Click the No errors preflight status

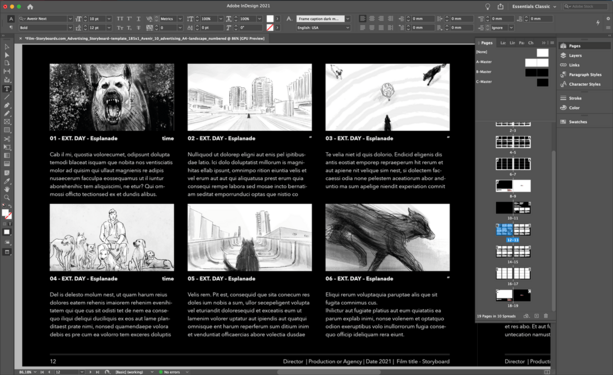(x=171, y=372)
